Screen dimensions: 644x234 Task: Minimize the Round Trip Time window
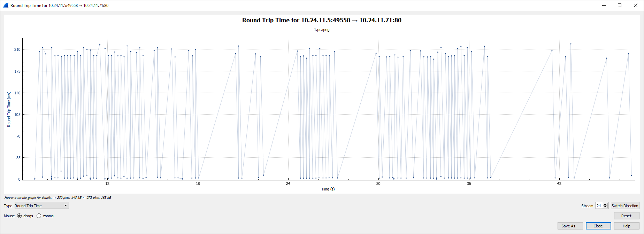tap(604, 5)
